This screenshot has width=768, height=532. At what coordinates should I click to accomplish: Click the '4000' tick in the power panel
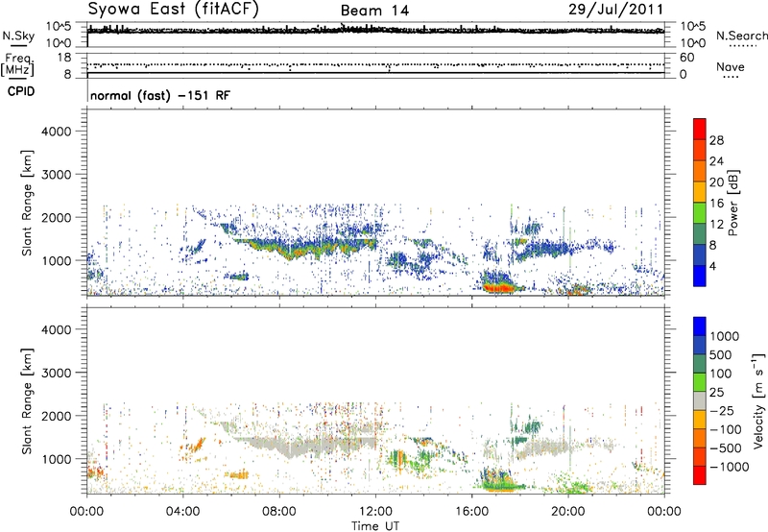[57, 132]
